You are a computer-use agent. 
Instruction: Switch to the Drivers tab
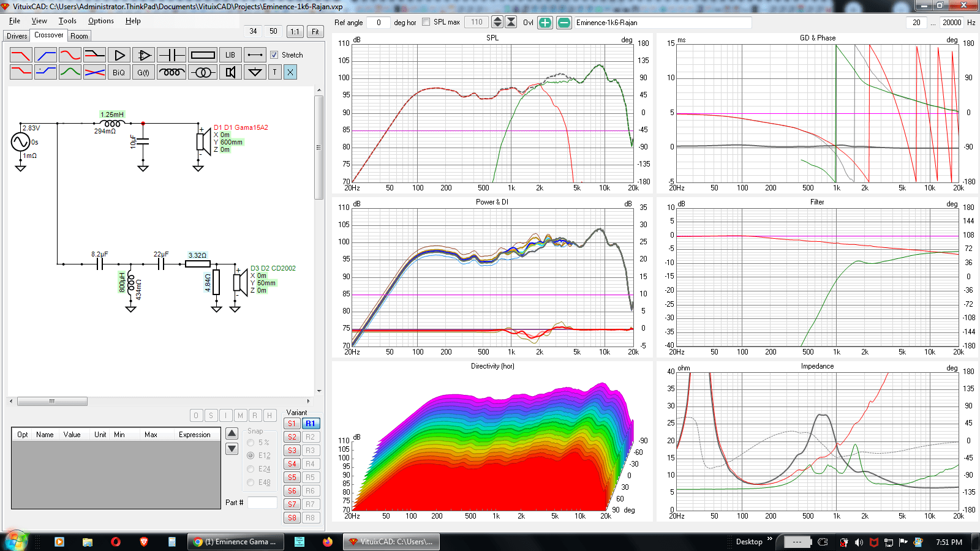point(17,36)
